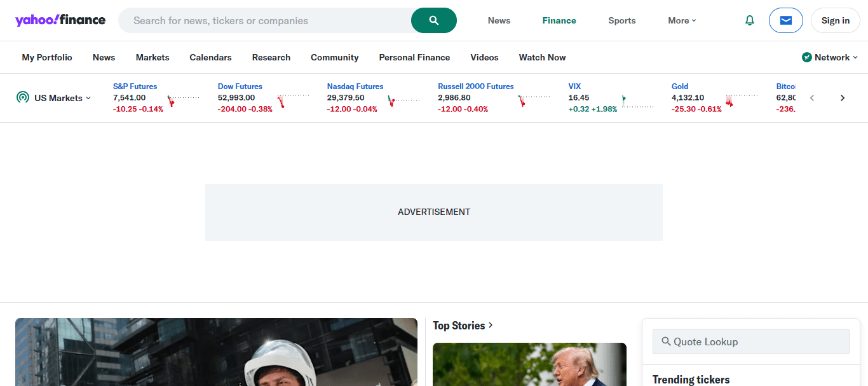Screen dimensions: 868x386
Task: Open the Watch Now menu item
Action: (542, 57)
